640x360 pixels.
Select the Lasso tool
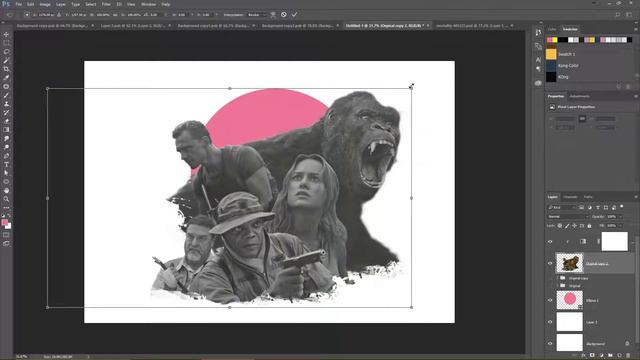[6, 52]
